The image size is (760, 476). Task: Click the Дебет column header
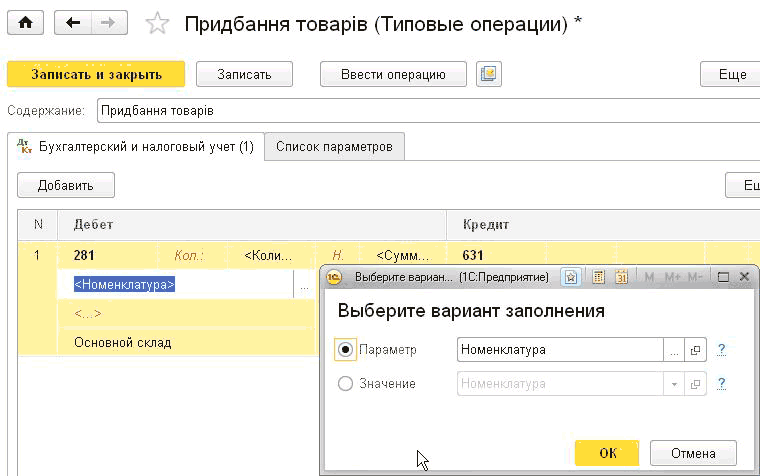coord(252,224)
